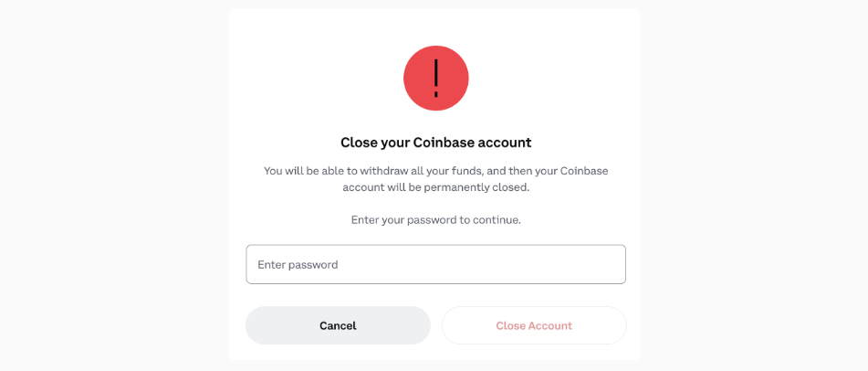Click the Close Account button
Image resolution: width=868 pixels, height=371 pixels.
tap(534, 325)
